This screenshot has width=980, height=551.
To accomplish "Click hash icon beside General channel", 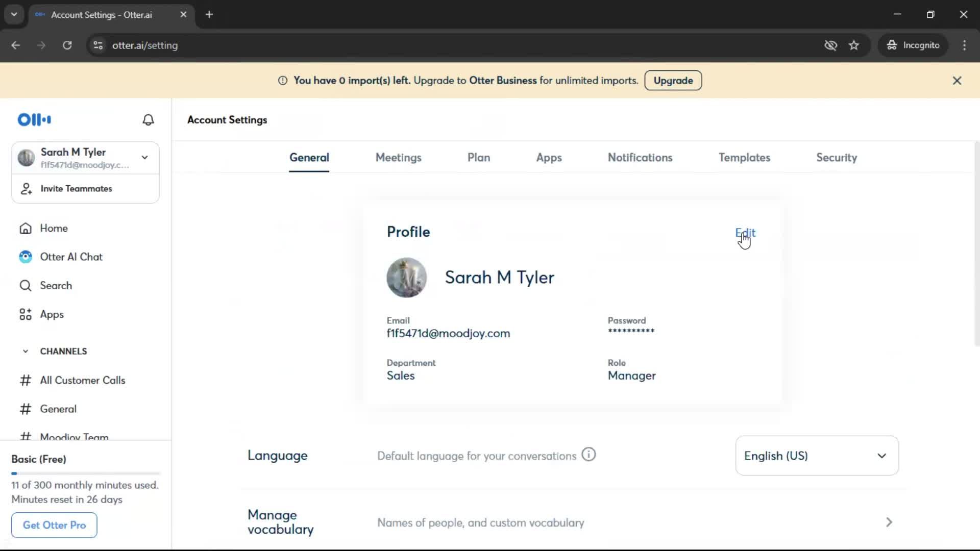I will 26,409.
